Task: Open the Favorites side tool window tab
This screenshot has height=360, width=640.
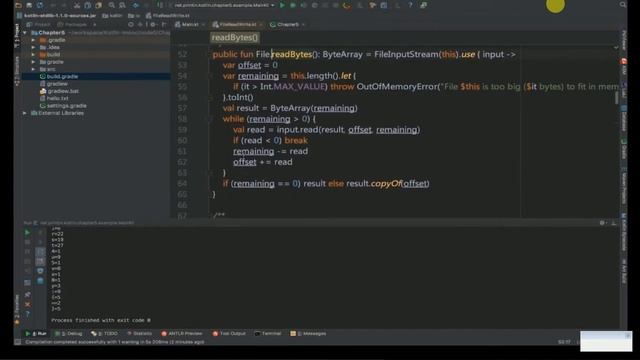Action: coord(17,309)
